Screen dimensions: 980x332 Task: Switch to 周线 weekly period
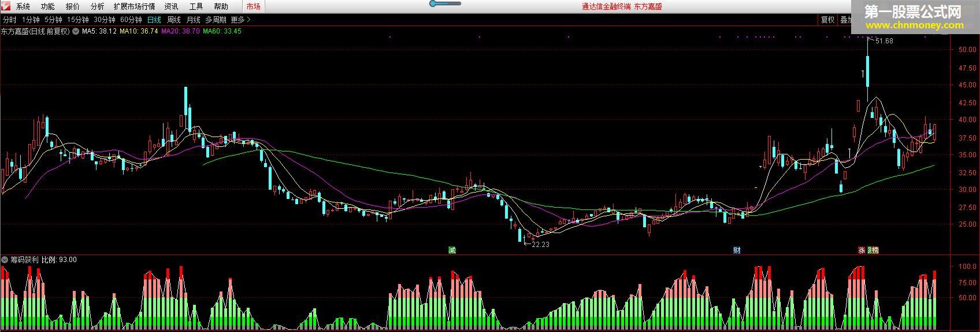click(174, 20)
